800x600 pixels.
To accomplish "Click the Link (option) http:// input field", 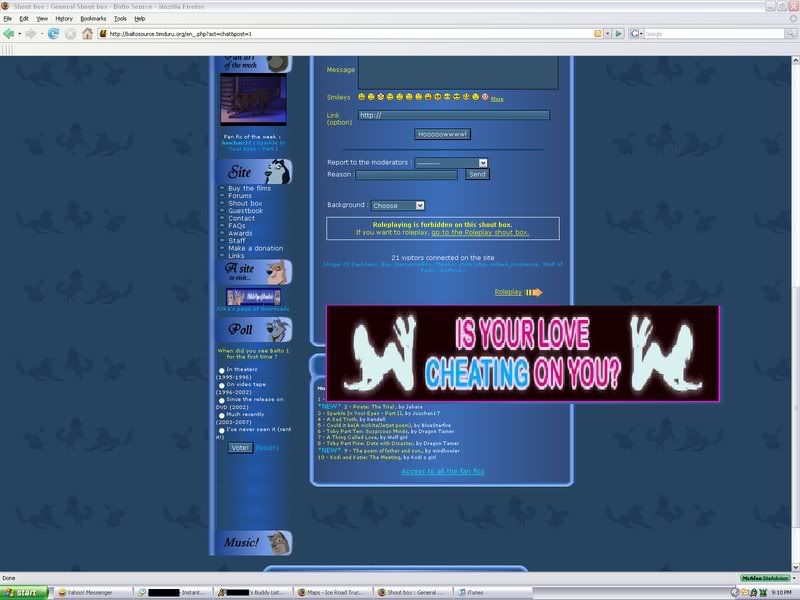I will [x=454, y=115].
